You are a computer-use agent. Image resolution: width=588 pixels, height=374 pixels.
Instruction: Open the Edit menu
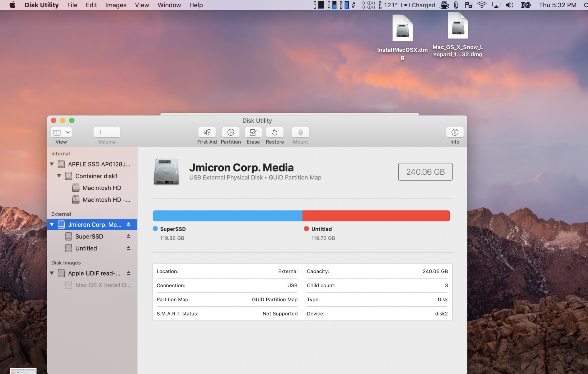pos(91,5)
